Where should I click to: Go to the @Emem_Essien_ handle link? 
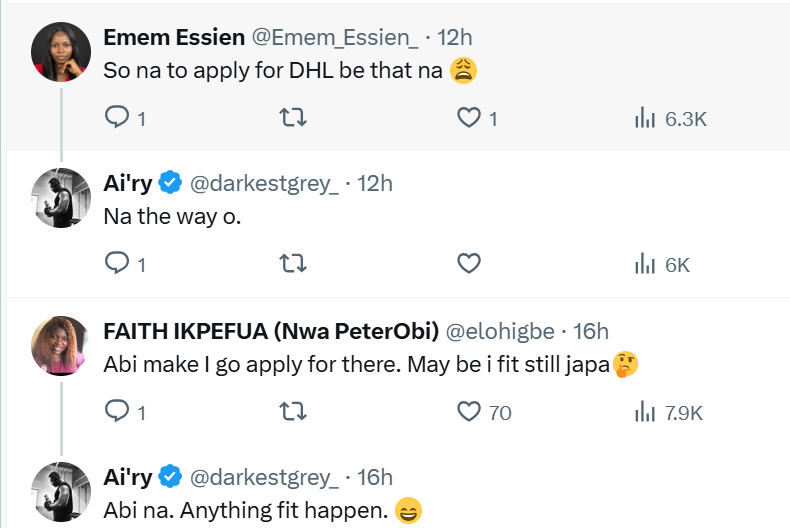click(x=335, y=38)
